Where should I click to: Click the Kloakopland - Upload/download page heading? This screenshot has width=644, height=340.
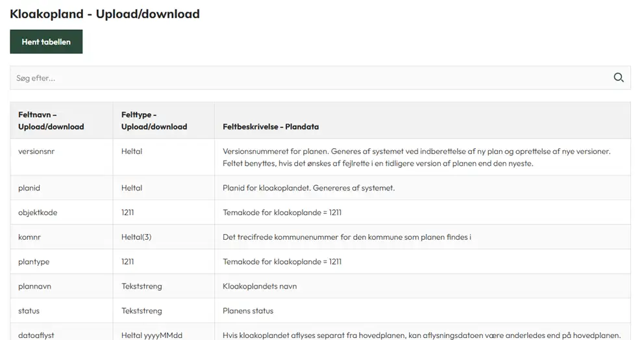click(x=105, y=14)
